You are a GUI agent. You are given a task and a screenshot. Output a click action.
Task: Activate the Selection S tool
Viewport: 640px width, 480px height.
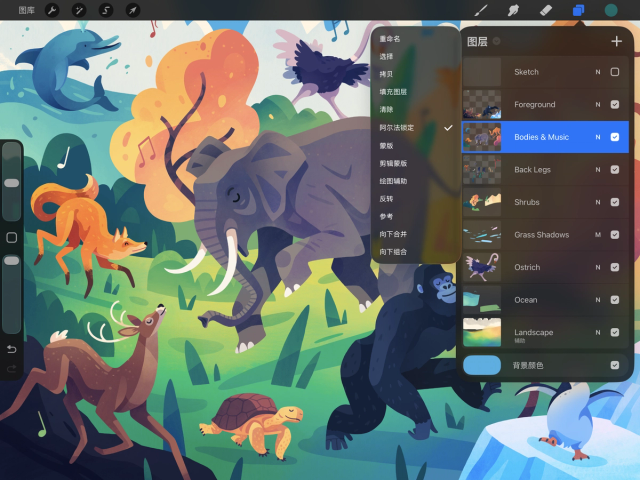coord(106,10)
